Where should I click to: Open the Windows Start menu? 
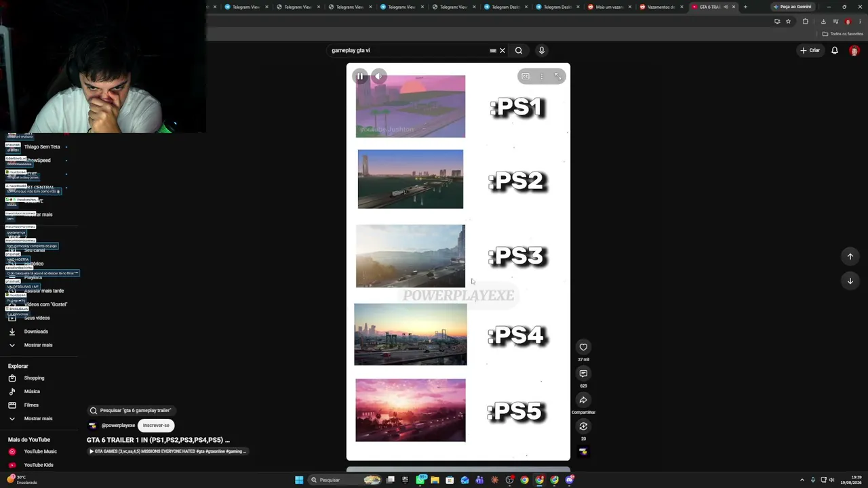(299, 480)
